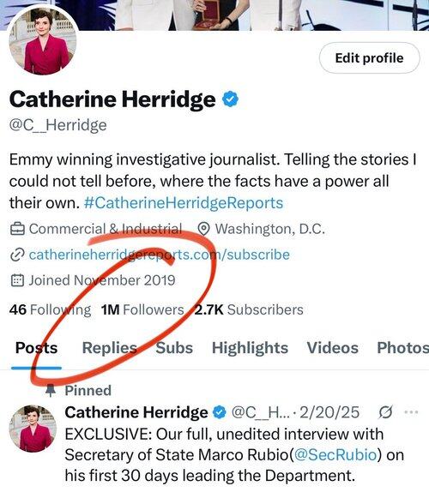Click the link chain icon
The image size is (429, 504).
coord(17,255)
